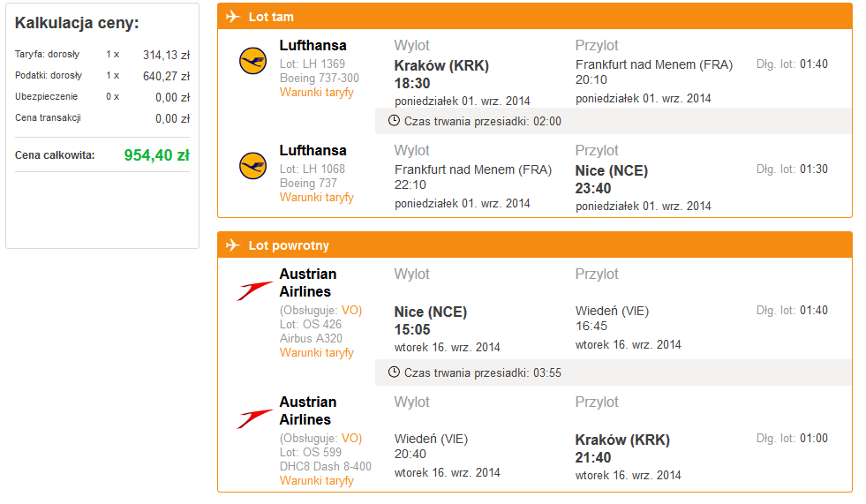The height and width of the screenshot is (504, 866).
Task: Open Warunki taryfy for flight LH 1068
Action: pos(316,197)
